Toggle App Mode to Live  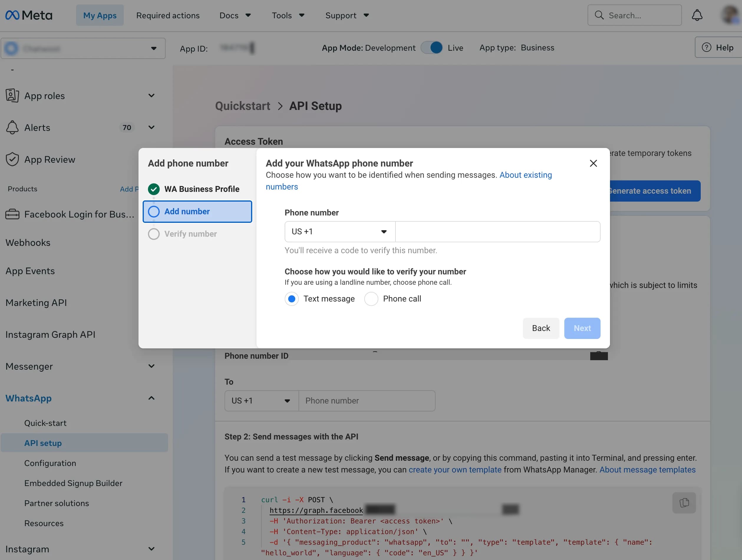coord(432,48)
